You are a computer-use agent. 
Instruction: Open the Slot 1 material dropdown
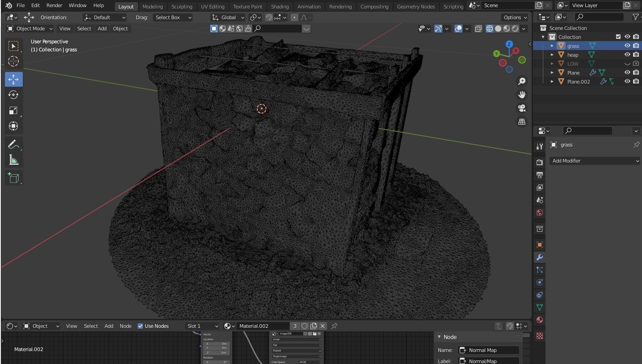point(202,326)
